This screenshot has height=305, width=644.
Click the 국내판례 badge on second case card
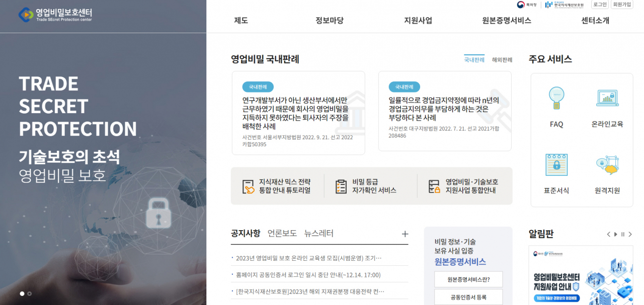tap(404, 87)
